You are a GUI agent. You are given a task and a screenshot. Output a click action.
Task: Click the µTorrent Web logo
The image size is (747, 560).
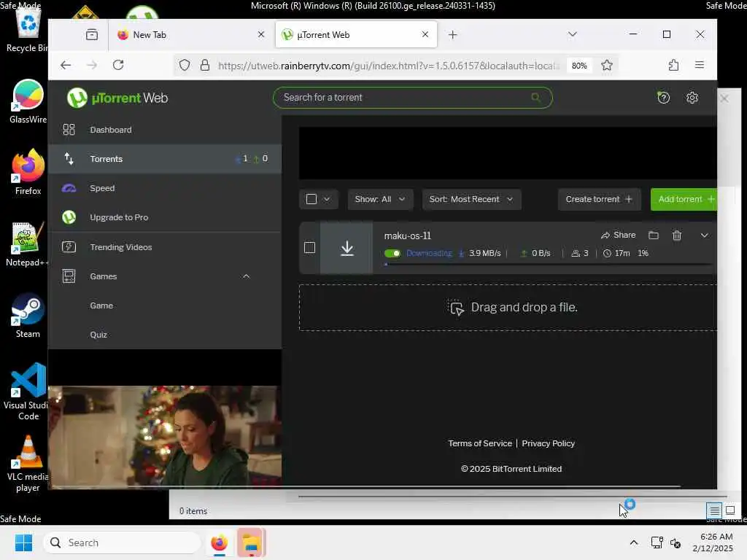coord(117,98)
